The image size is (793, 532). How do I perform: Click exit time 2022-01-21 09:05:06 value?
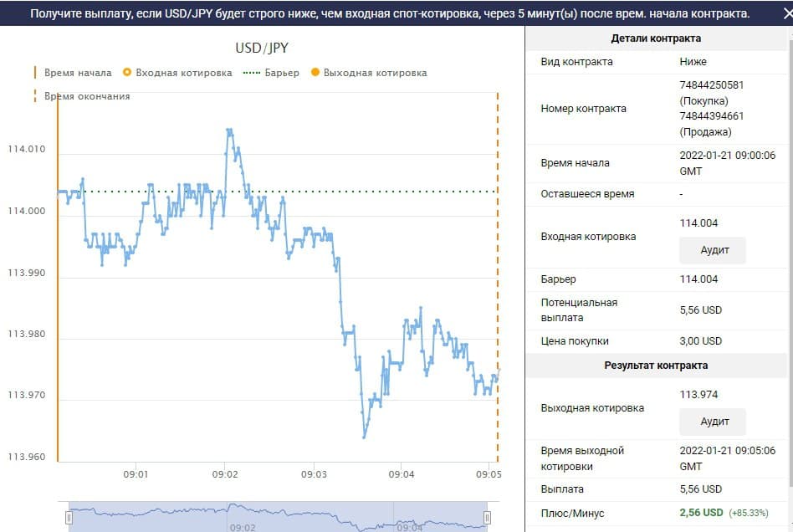click(727, 458)
